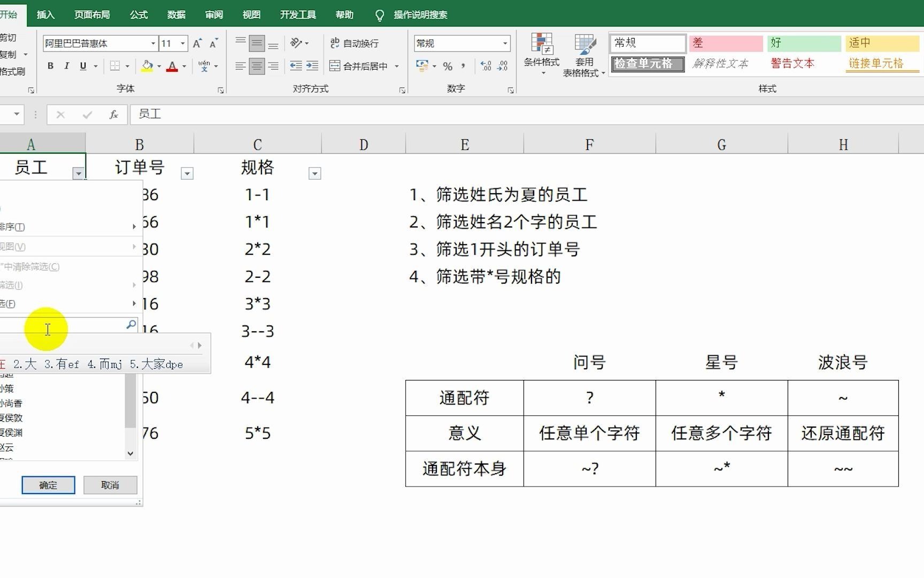
Task: Open the font name dropdown
Action: coord(153,43)
